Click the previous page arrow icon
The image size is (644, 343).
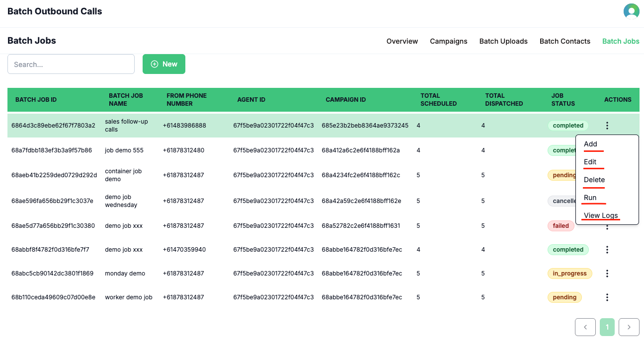[585, 327]
